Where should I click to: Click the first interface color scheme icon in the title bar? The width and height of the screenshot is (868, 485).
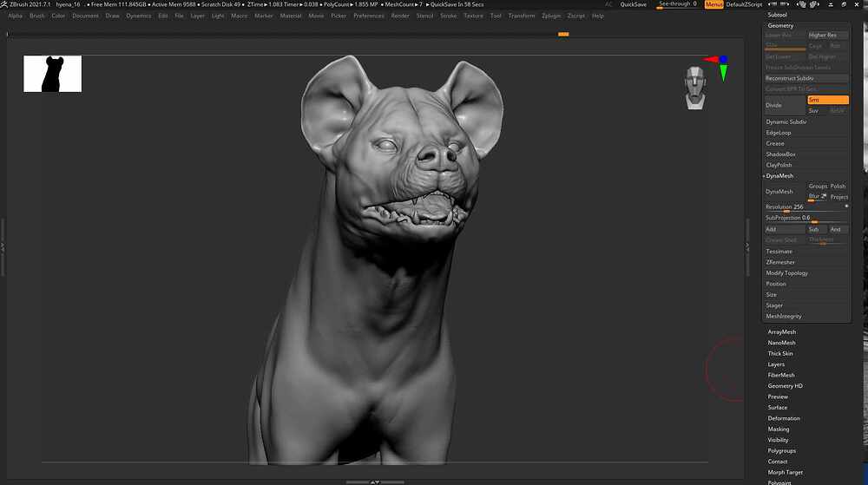802,3
